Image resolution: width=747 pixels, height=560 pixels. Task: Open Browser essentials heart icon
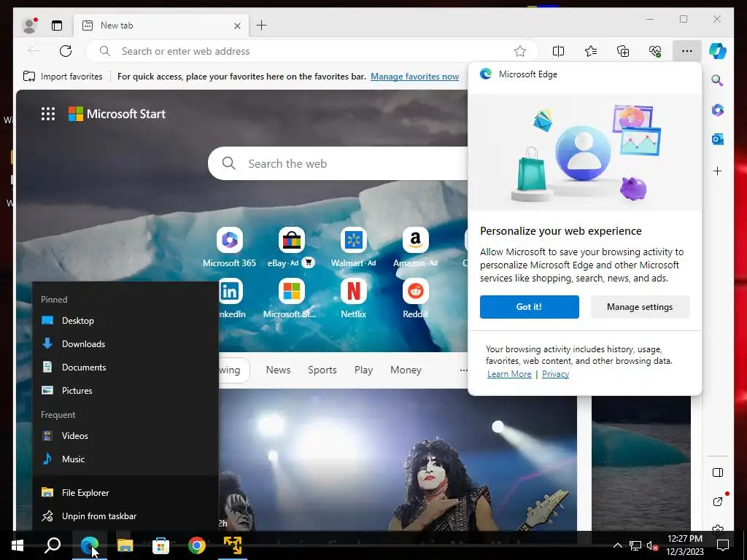(x=655, y=51)
